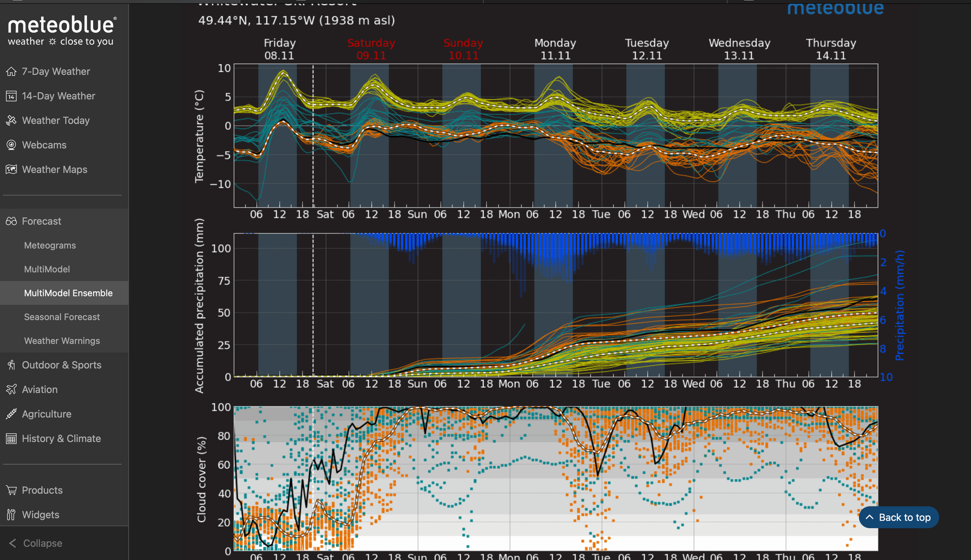Open the Seasonal Forecast page
The image size is (971, 560).
coord(62,317)
